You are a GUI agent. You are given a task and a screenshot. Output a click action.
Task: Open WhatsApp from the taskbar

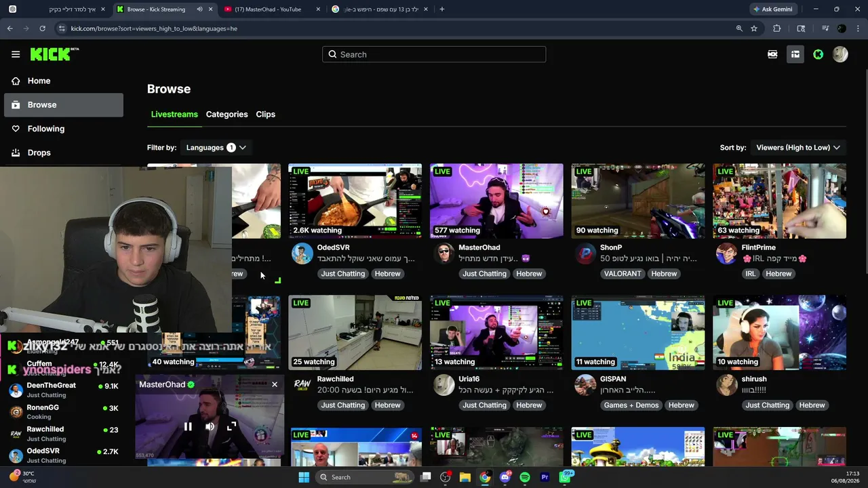[x=565, y=477]
